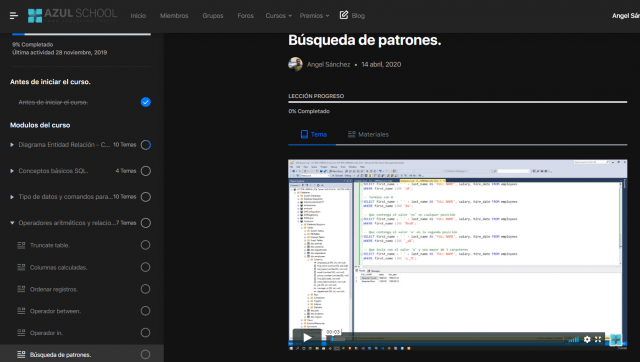
Task: Open Miembros in top navigation
Action: (174, 16)
